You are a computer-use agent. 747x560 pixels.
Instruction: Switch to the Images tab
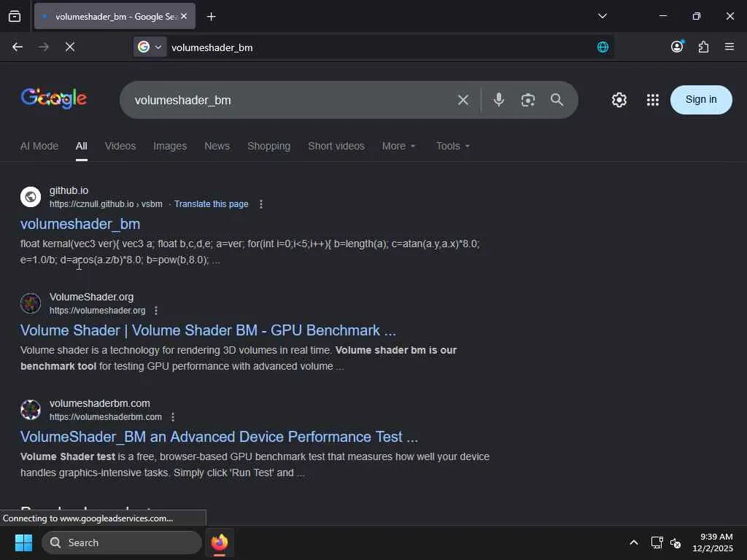(169, 146)
